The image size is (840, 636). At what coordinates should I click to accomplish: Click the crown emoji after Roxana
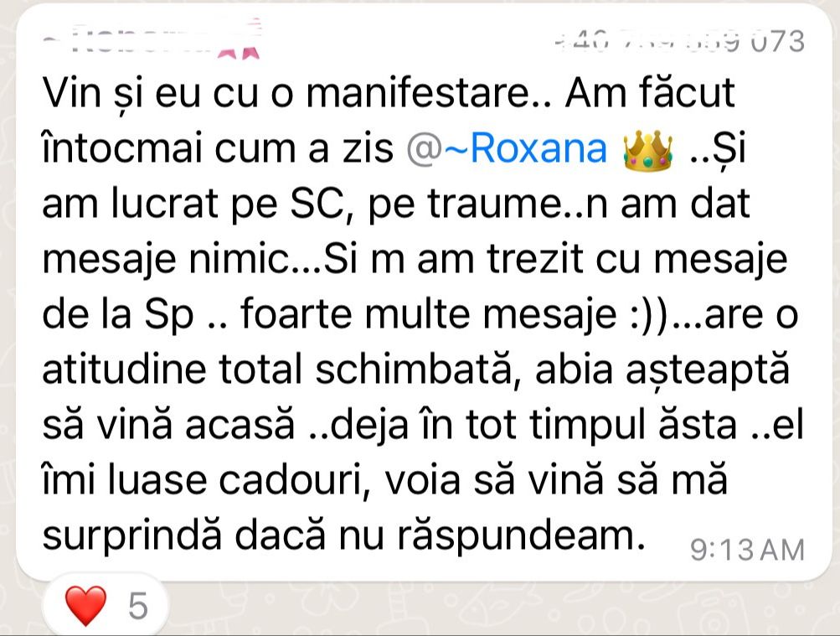coord(647,151)
